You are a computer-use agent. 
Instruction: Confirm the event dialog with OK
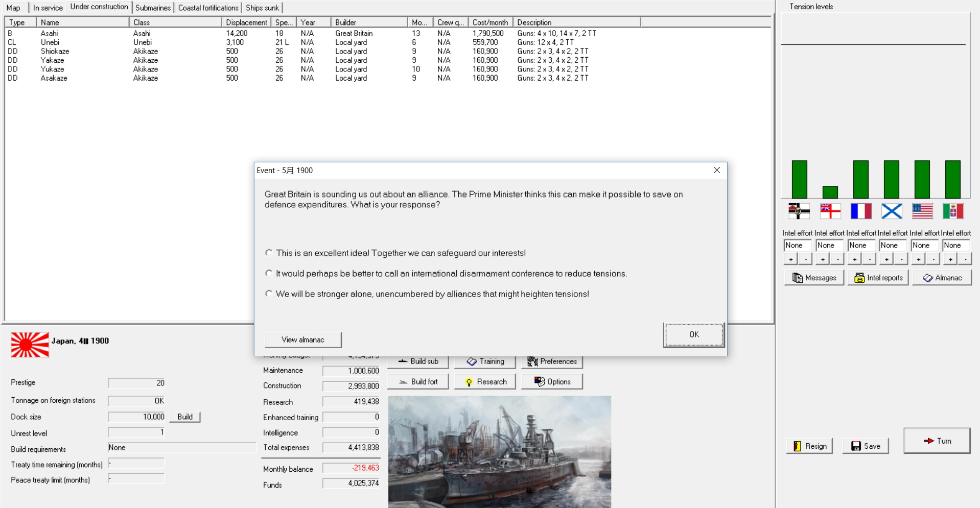point(694,335)
